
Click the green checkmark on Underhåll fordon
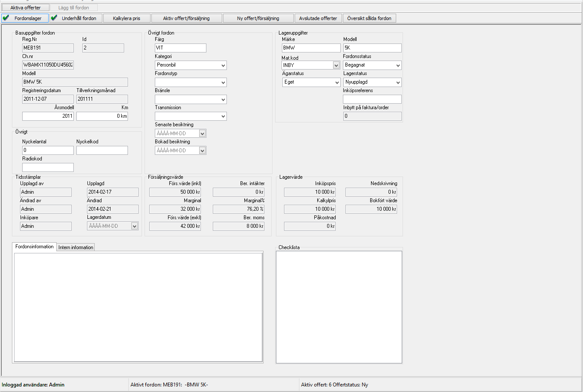(54, 18)
